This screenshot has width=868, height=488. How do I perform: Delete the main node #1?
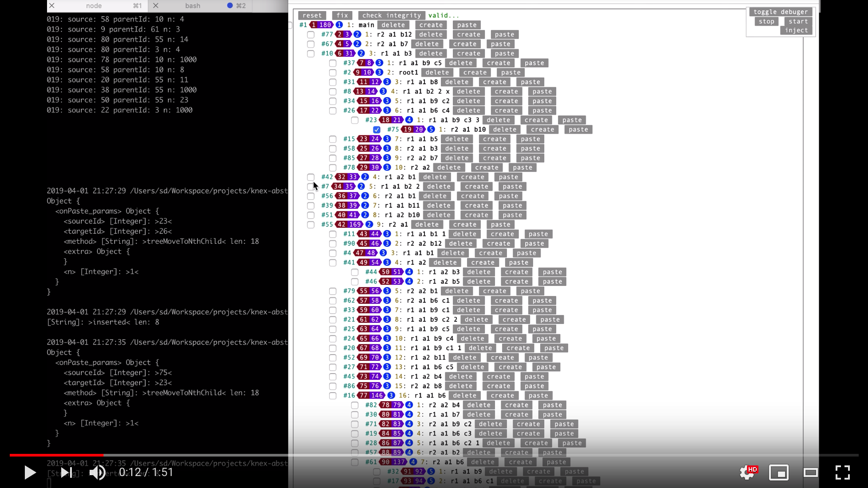coord(393,25)
